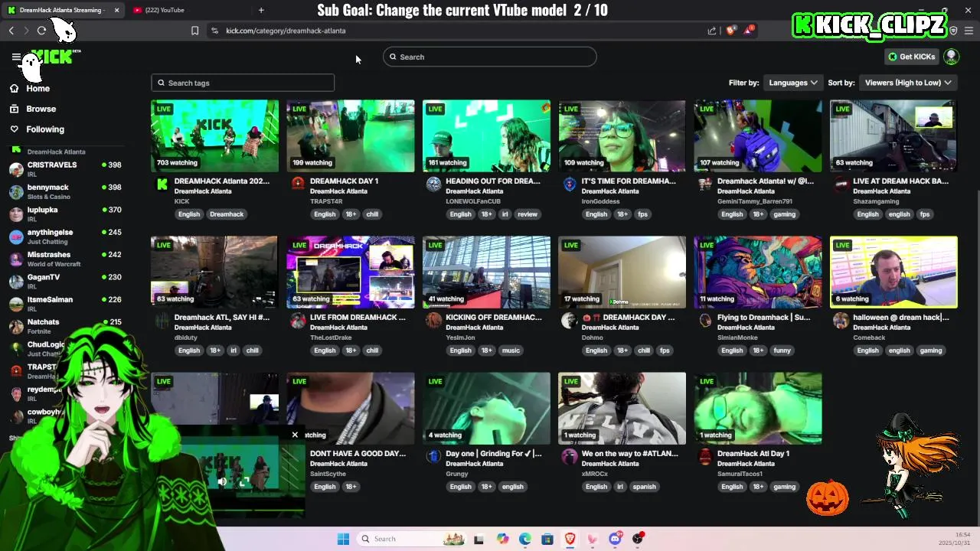The image size is (980, 551).
Task: Open Misstrashes channel in sidebar
Action: [x=65, y=259]
